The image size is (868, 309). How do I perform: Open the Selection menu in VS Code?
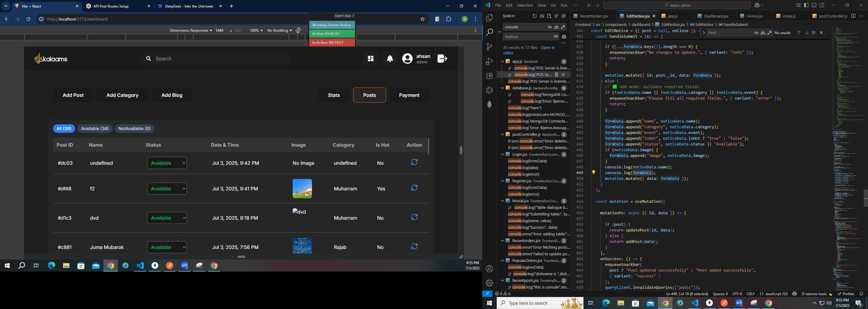tap(525, 5)
